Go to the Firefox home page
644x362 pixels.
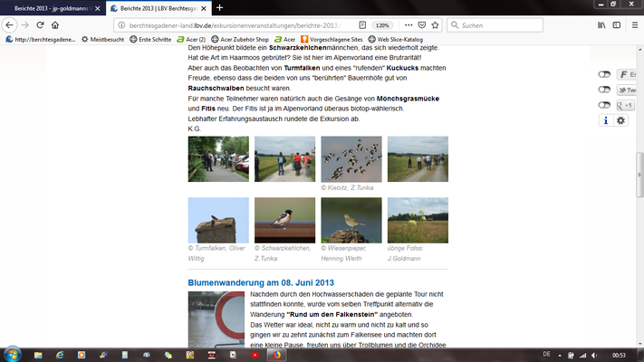[x=55, y=25]
